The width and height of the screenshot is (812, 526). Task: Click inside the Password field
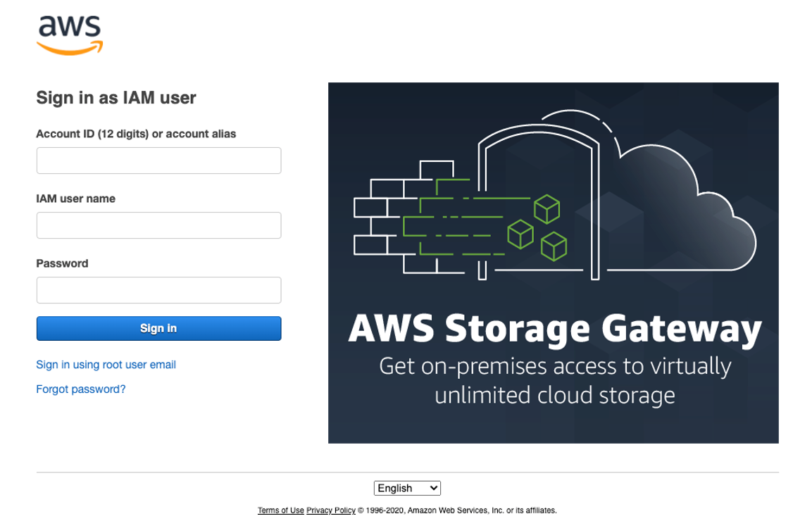[158, 290]
